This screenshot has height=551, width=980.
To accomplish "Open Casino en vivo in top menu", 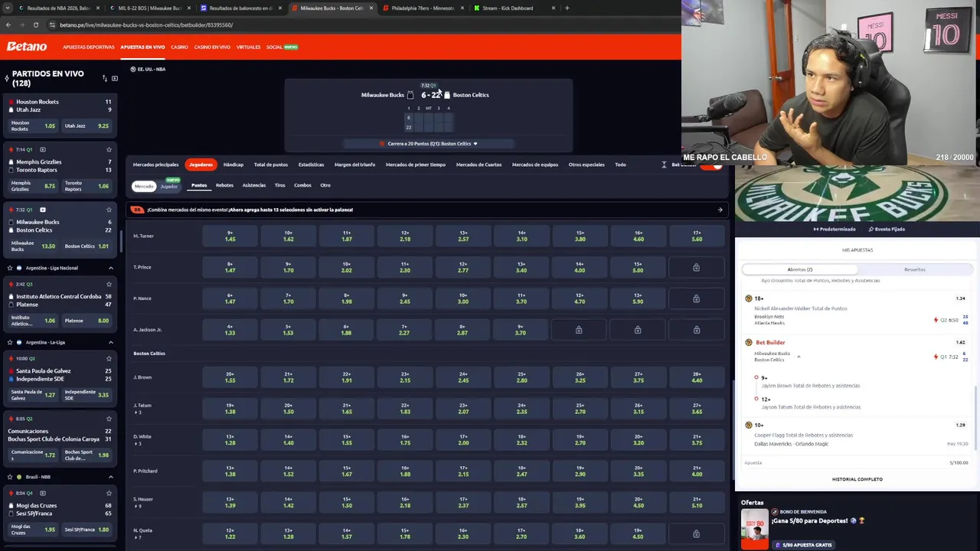I will click(x=212, y=47).
